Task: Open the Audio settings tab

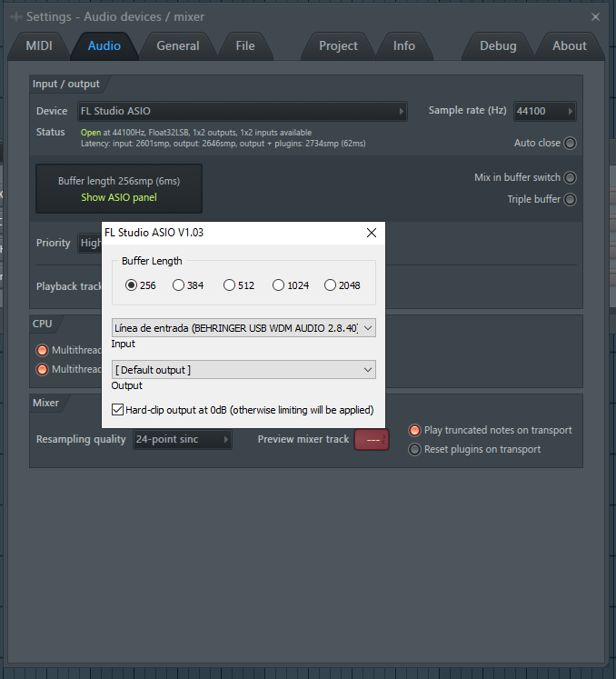Action: point(104,45)
